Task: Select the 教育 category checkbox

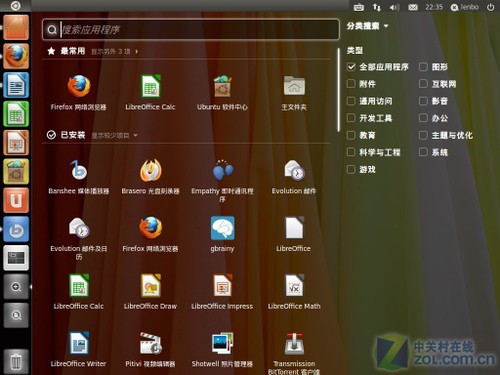Action: 351,135
